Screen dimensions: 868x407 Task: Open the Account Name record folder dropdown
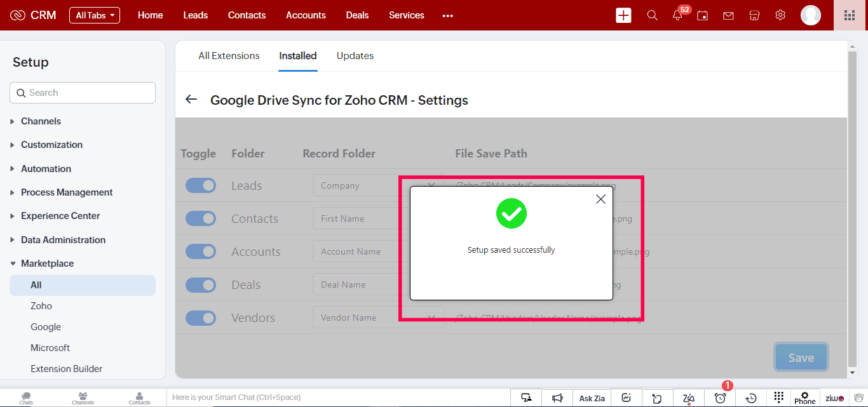pos(378,251)
